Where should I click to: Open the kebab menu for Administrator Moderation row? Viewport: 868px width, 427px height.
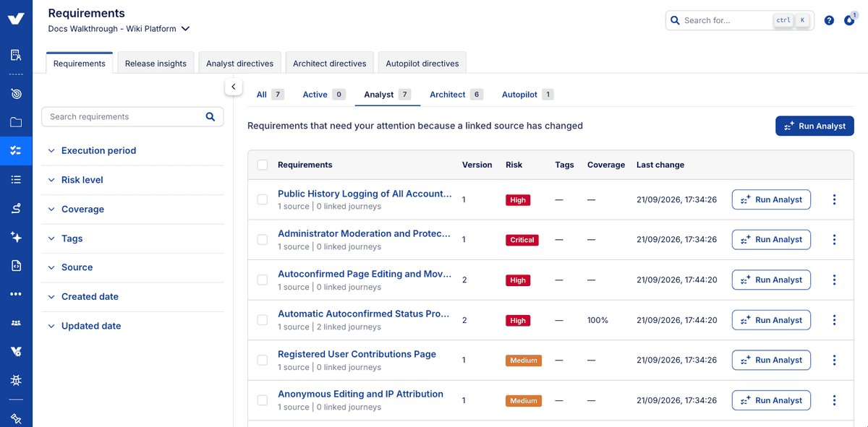tap(834, 240)
